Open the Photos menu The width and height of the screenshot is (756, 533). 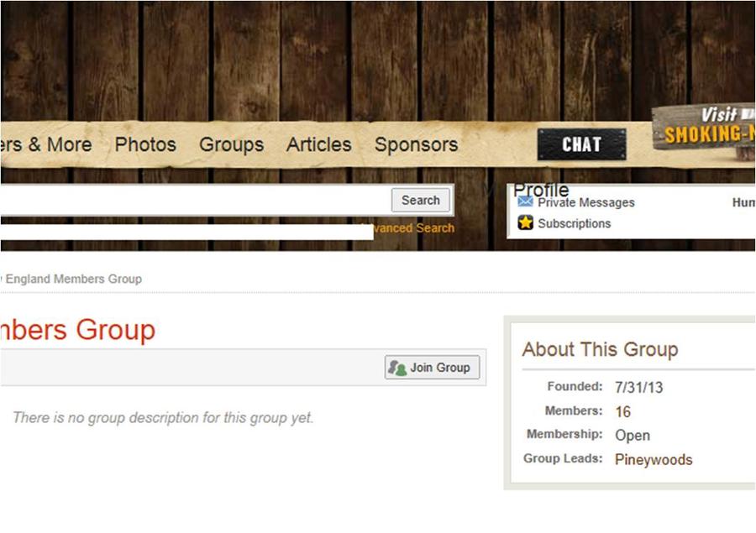click(x=145, y=144)
